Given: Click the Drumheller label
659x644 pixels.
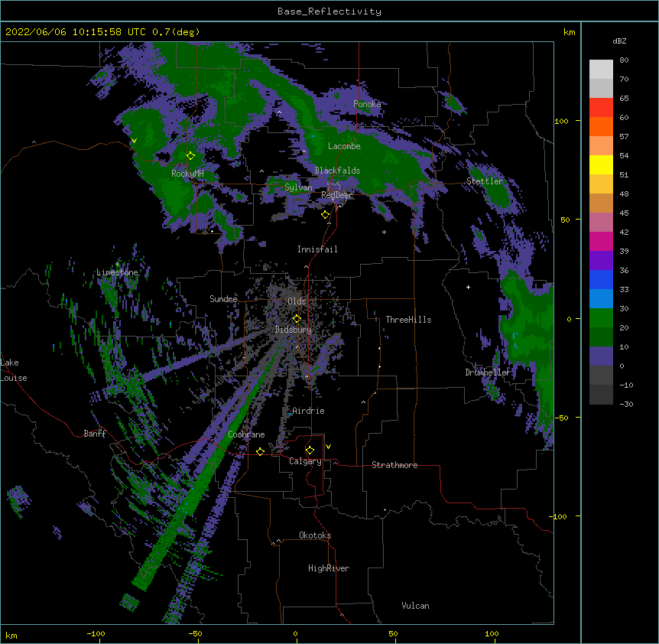Looking at the screenshot, I should pos(488,372).
